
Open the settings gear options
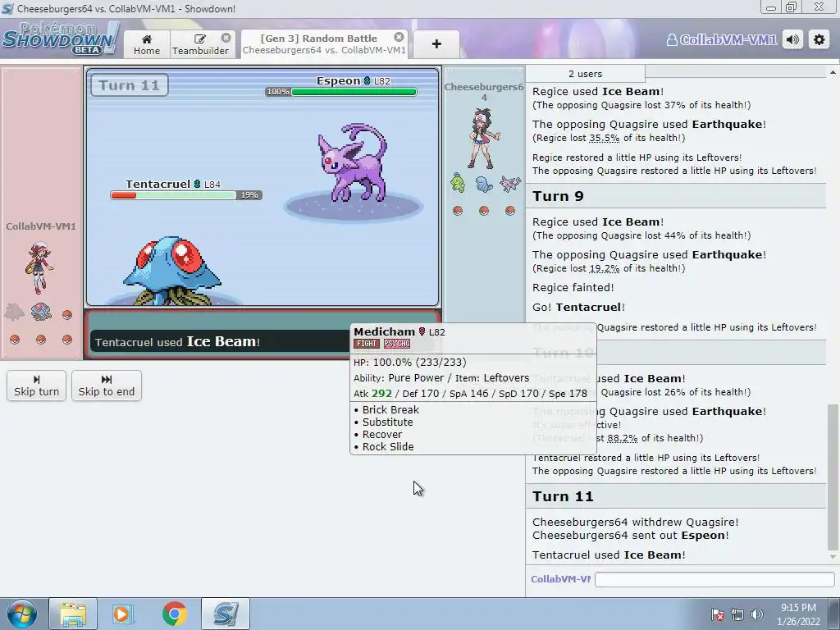point(819,39)
